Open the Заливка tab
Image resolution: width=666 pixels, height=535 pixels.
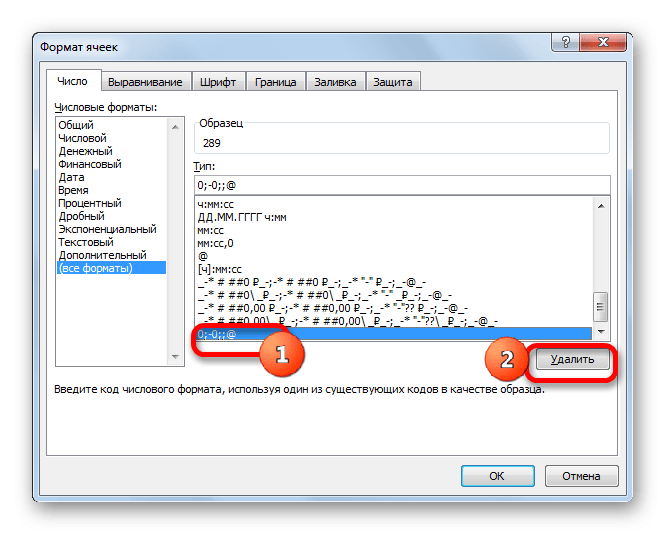click(x=335, y=82)
